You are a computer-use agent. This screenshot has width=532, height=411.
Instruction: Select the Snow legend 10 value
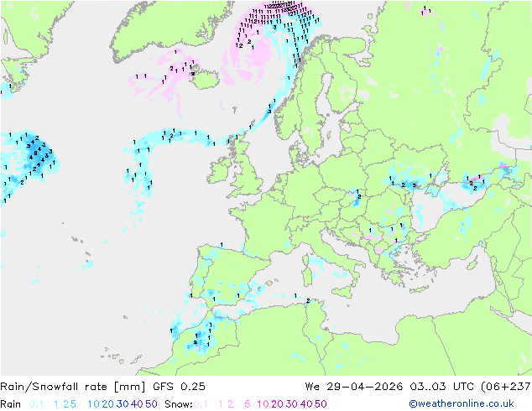[263, 404]
